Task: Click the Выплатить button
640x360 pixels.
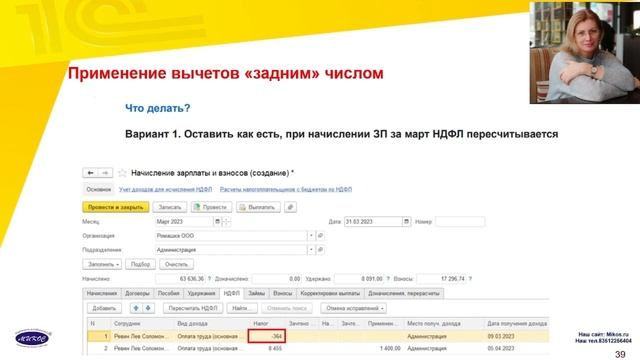Action: point(258,207)
